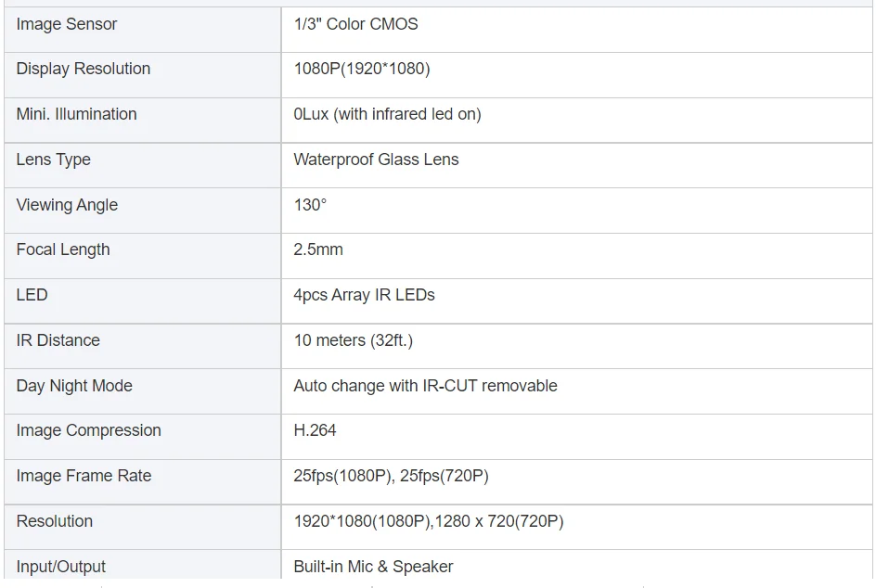Image resolution: width=876 pixels, height=588 pixels.
Task: Select the 0Lux infrared led value
Action: pos(387,114)
